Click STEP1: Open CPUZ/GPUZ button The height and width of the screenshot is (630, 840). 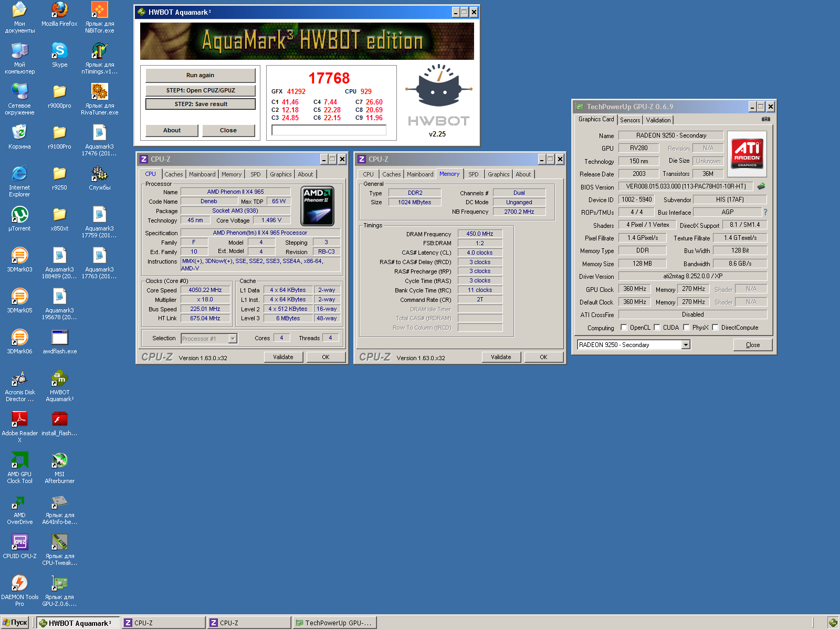[x=200, y=90]
